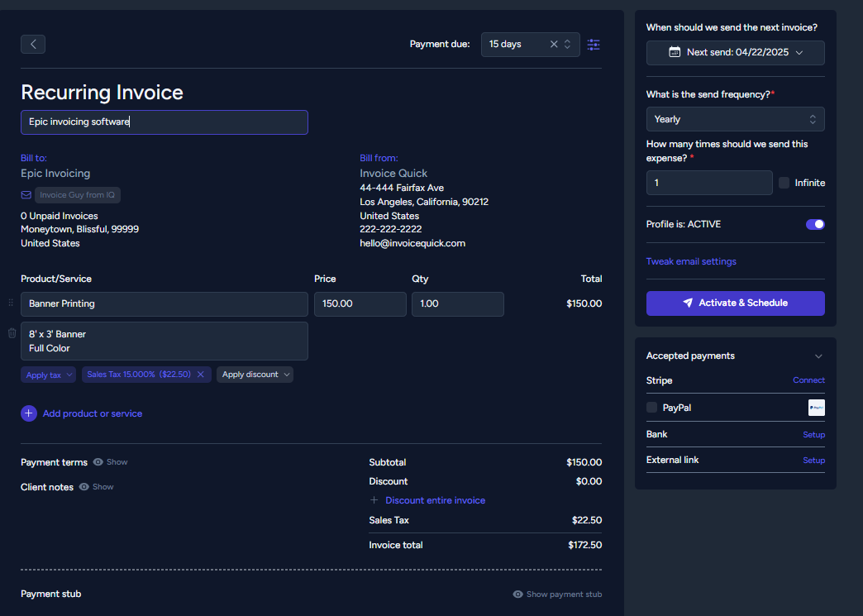Click Setup next to Bank
Image resolution: width=863 pixels, height=616 pixels.
[813, 435]
